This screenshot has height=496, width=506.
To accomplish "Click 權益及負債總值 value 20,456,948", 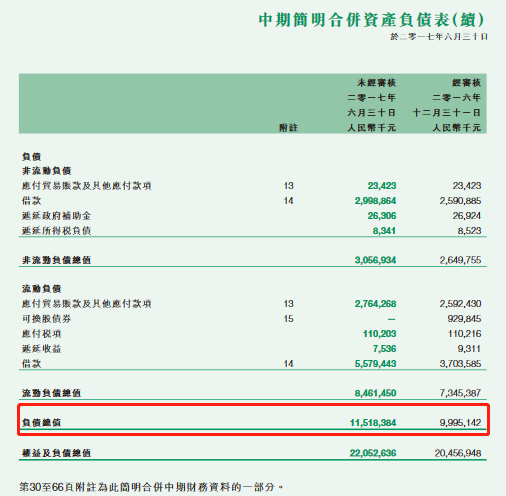I will tap(458, 453).
